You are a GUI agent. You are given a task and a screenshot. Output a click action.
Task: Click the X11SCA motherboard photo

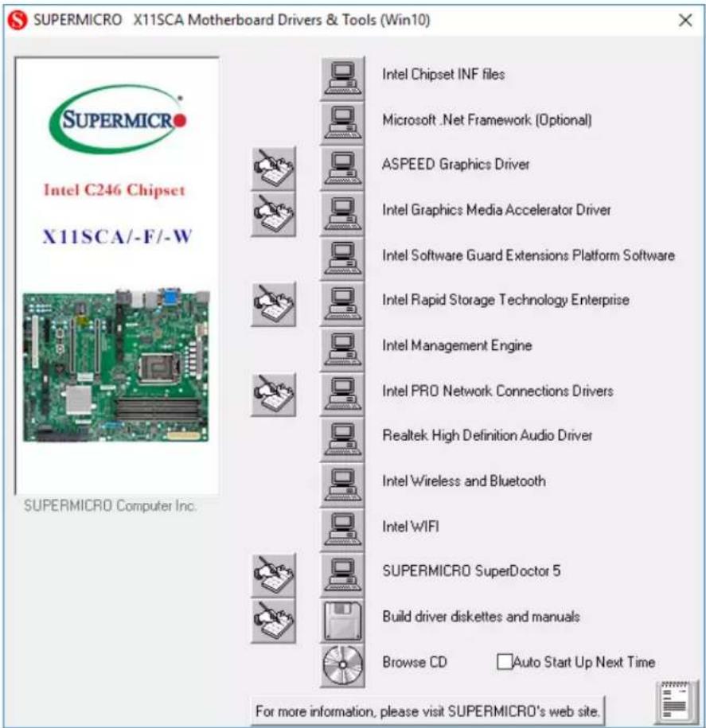(116, 365)
